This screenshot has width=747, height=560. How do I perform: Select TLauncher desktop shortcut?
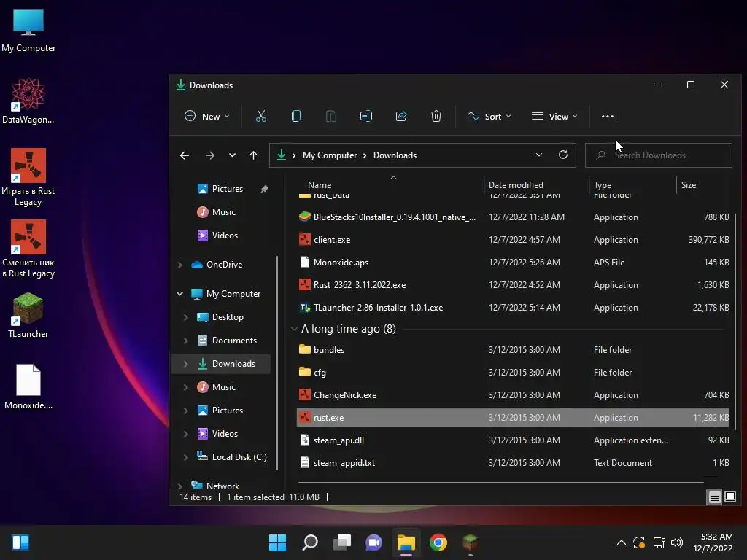tap(28, 316)
